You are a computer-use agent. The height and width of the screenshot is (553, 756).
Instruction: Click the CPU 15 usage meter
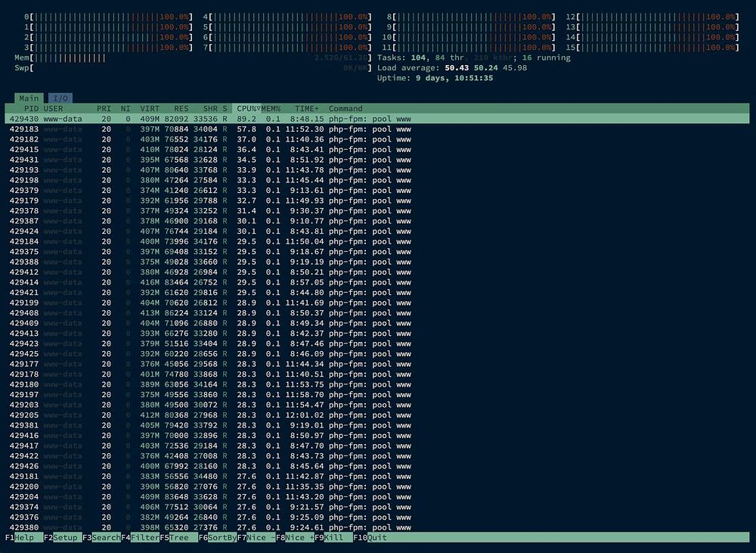tap(652, 48)
